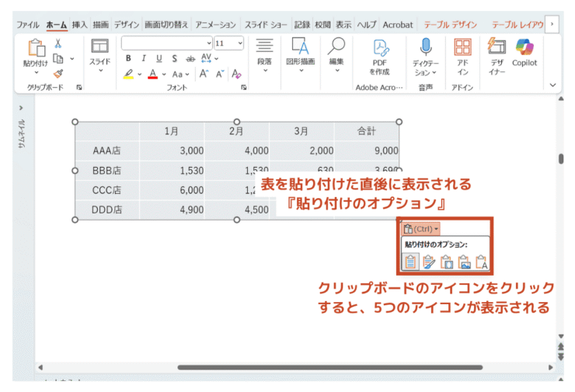Choose Embed paste option

(447, 262)
